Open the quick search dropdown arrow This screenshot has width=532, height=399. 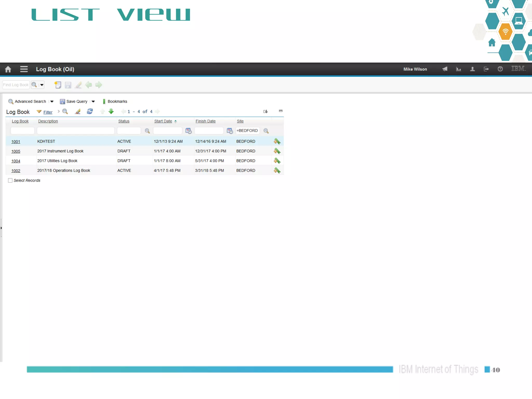tap(41, 85)
